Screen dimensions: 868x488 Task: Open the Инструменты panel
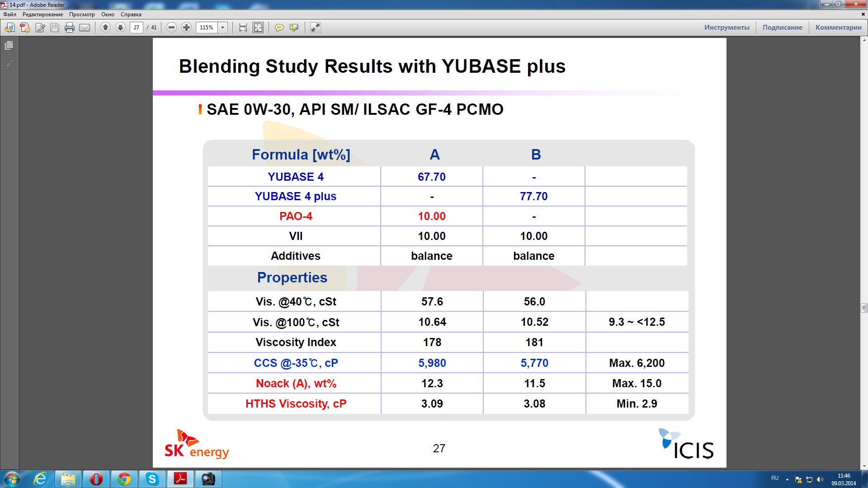[727, 28]
